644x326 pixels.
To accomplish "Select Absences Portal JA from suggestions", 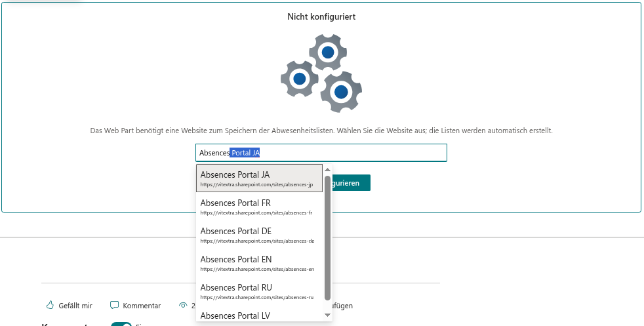I will [x=260, y=178].
